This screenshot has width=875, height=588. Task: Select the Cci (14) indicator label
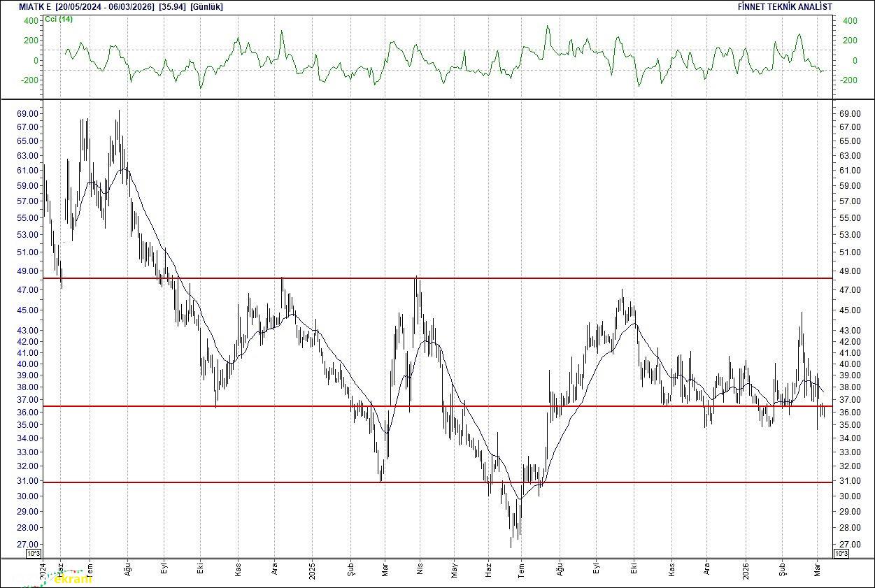coord(59,19)
